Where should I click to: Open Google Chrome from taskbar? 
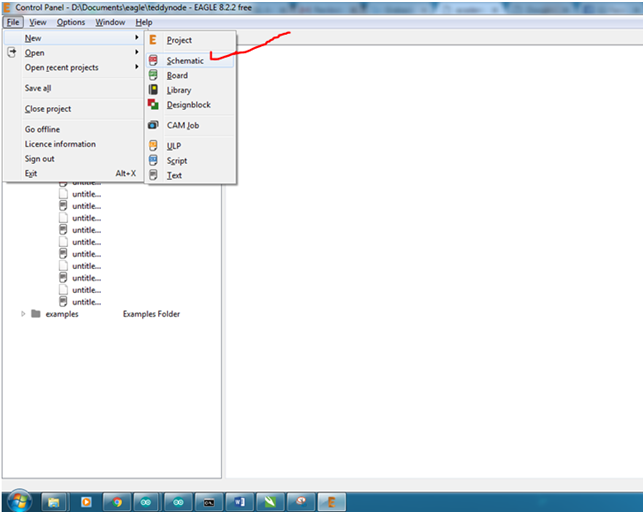point(117,502)
